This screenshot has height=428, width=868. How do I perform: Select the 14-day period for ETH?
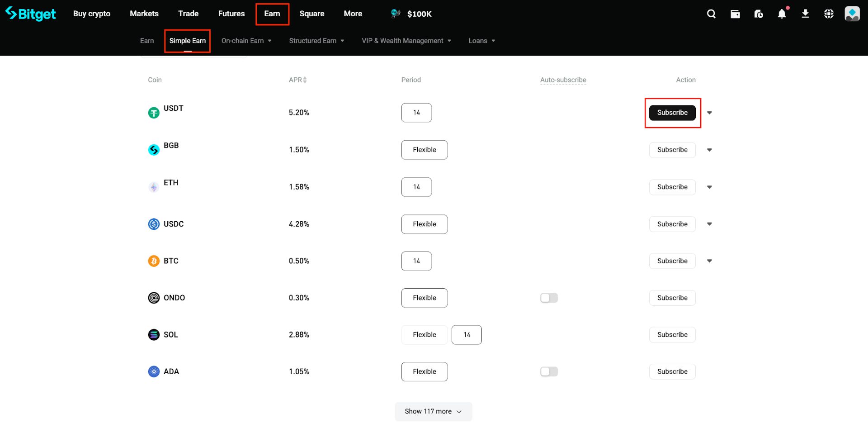[416, 187]
